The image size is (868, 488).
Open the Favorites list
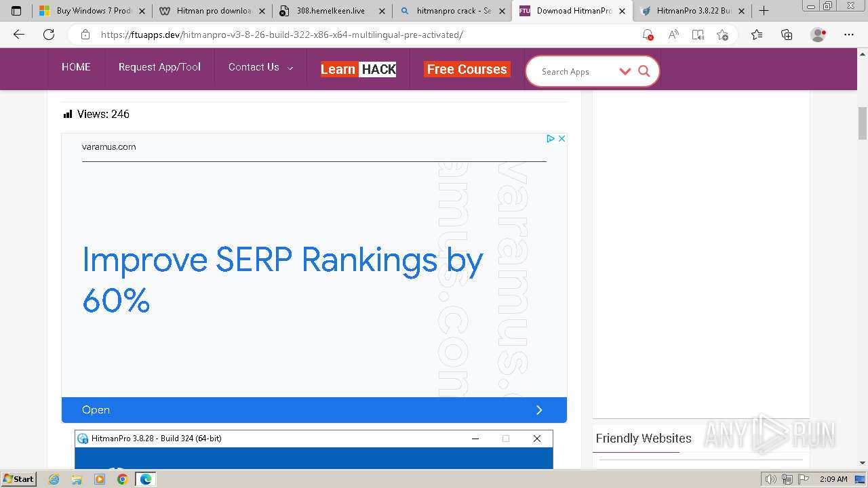coord(757,35)
